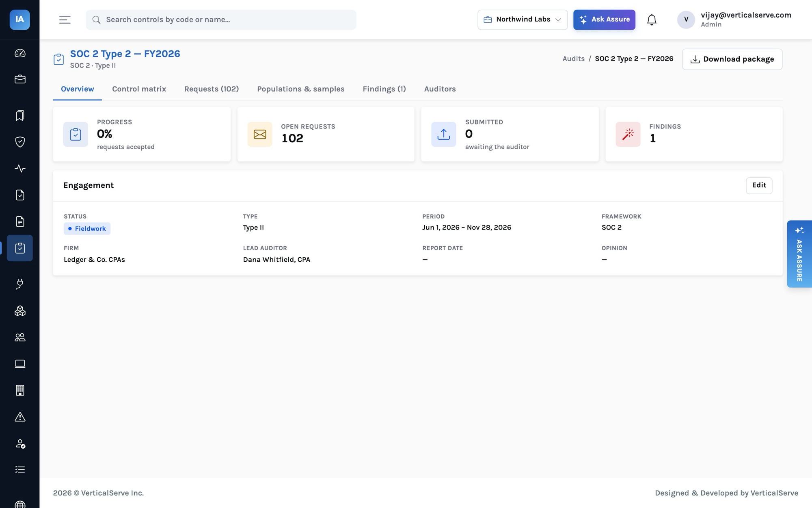Select the shield check sidebar icon

pos(20,142)
